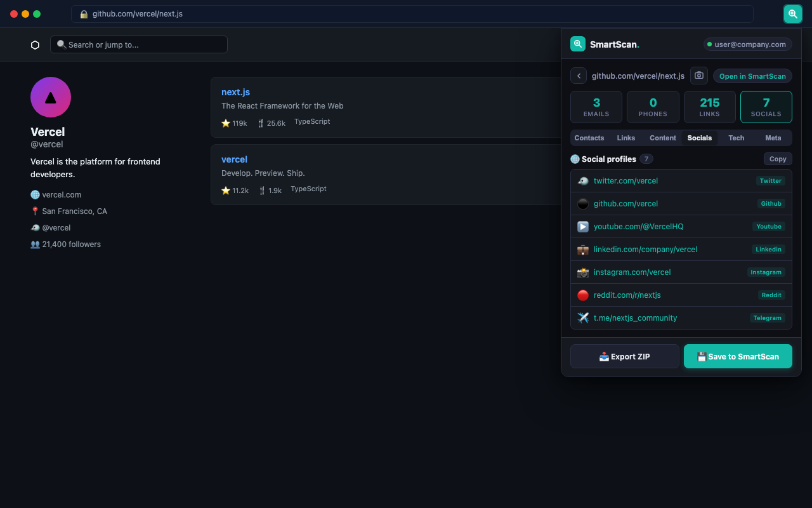Click the globe icon beside vercel.com
Image resolution: width=812 pixels, height=508 pixels.
pyautogui.click(x=35, y=195)
